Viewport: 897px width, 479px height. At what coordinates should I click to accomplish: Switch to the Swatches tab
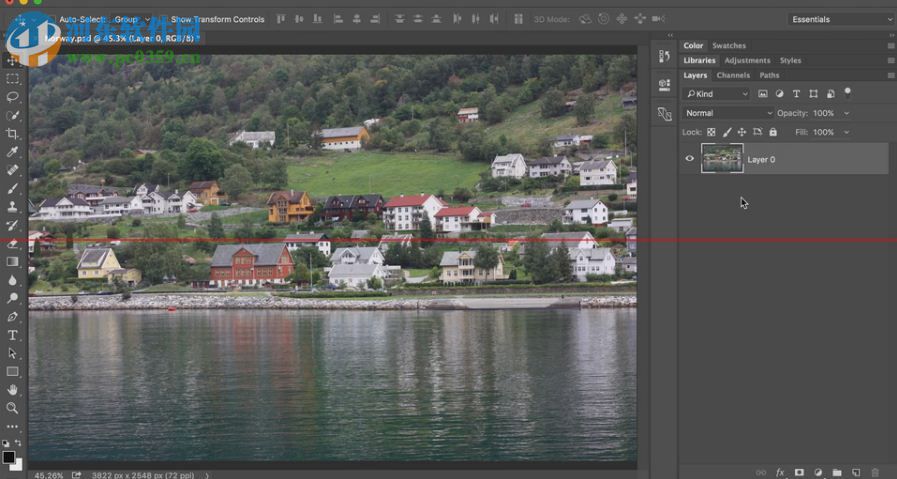pyautogui.click(x=729, y=46)
